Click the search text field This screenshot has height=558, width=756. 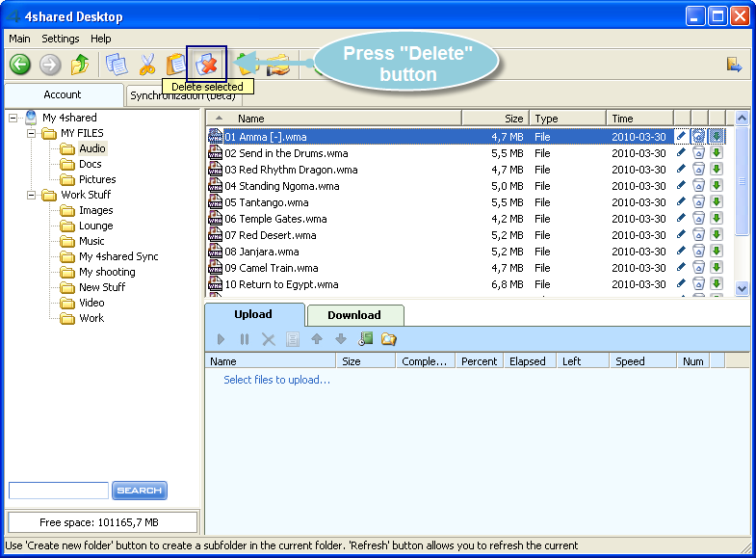point(59,491)
